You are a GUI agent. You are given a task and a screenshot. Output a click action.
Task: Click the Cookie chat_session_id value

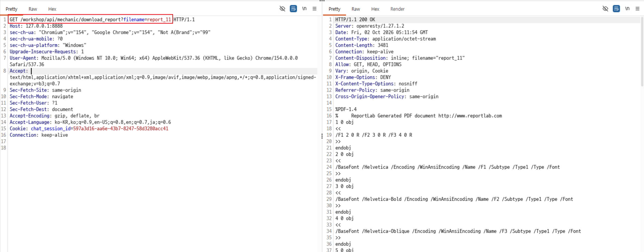[120, 129]
